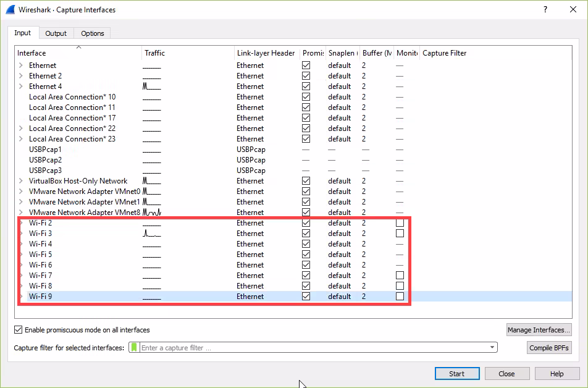
Task: Expand the Ethernet interface row
Action: [21, 65]
